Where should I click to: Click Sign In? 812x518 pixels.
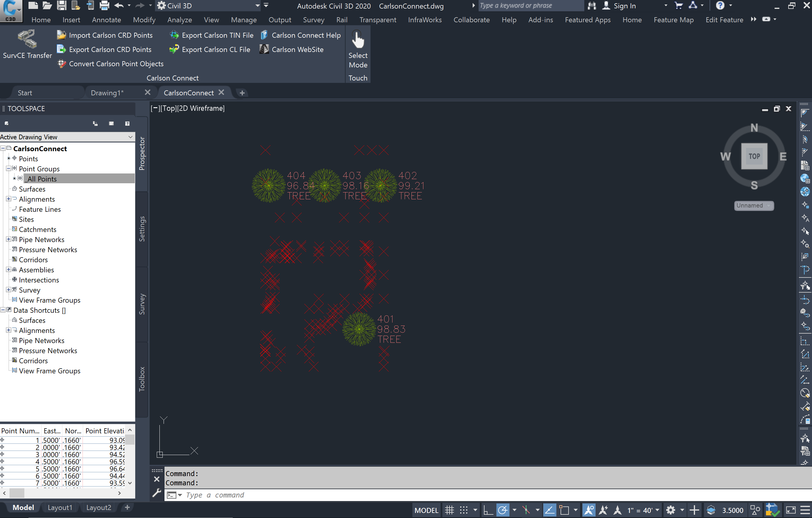624,6
